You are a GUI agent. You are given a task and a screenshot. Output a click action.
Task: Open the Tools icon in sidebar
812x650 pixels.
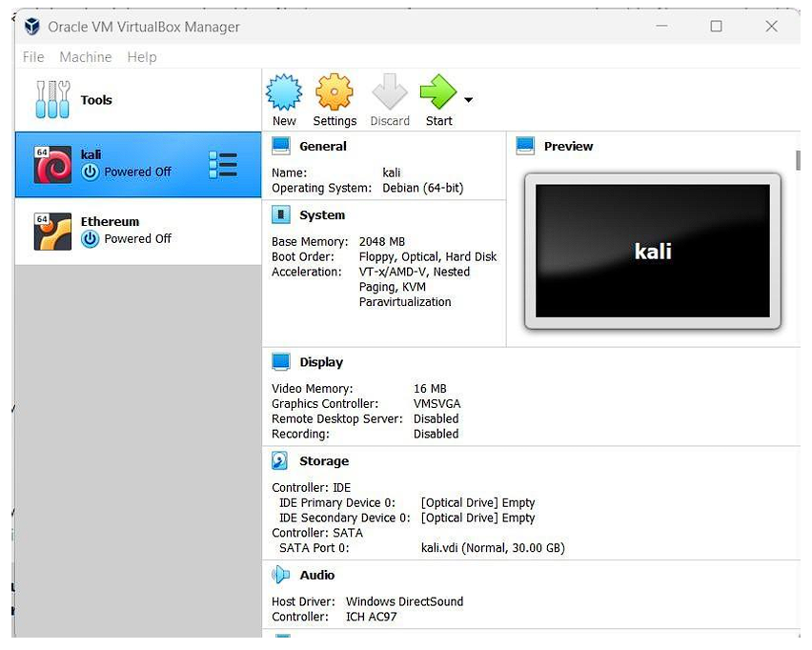pyautogui.click(x=52, y=99)
